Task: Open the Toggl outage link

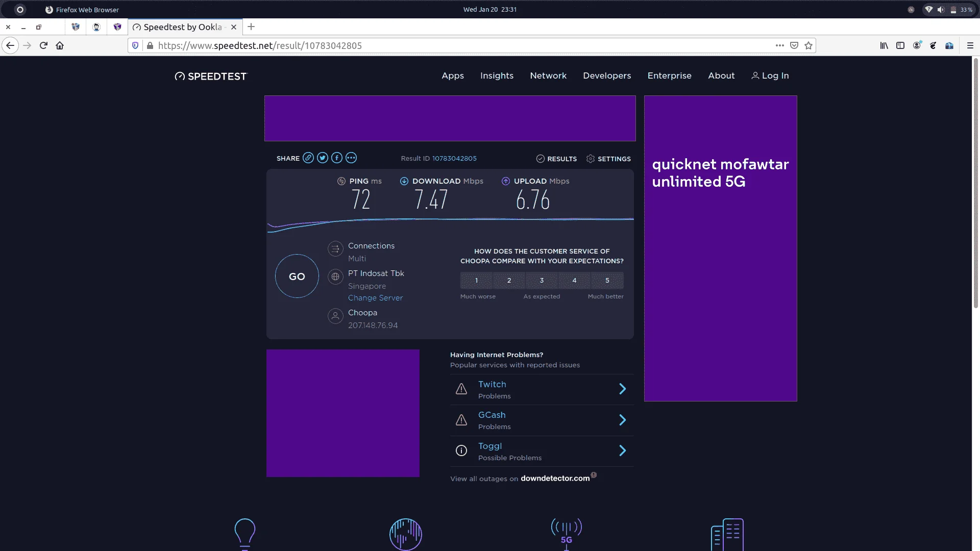Action: [490, 446]
